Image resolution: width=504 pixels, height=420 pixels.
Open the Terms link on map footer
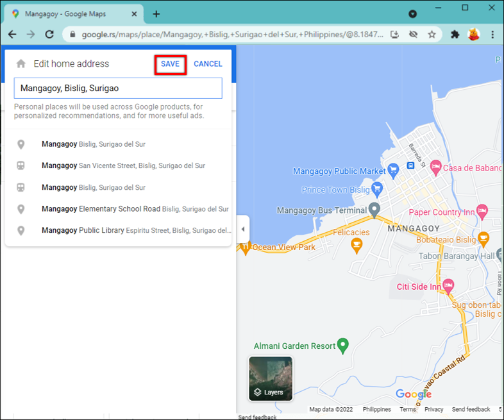408,409
